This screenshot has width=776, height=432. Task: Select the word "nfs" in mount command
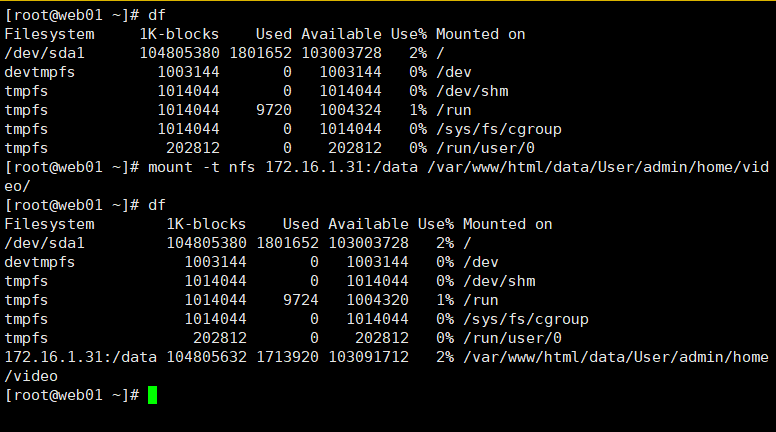[x=242, y=167]
